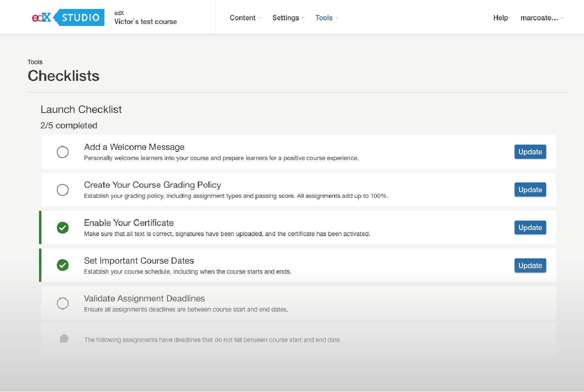This screenshot has width=584, height=392.
Task: Click the green checkmark for Enable Your Certificate
Action: [63, 227]
